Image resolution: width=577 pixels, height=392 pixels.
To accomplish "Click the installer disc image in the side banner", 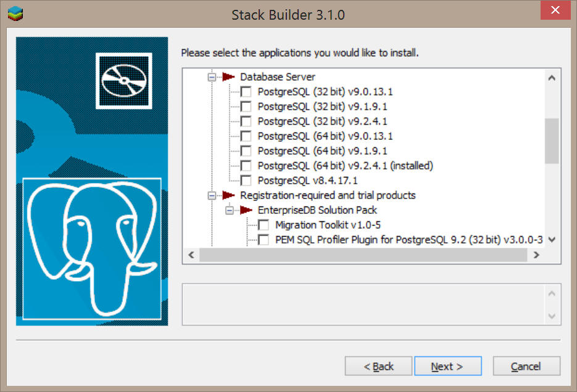I will 124,81.
